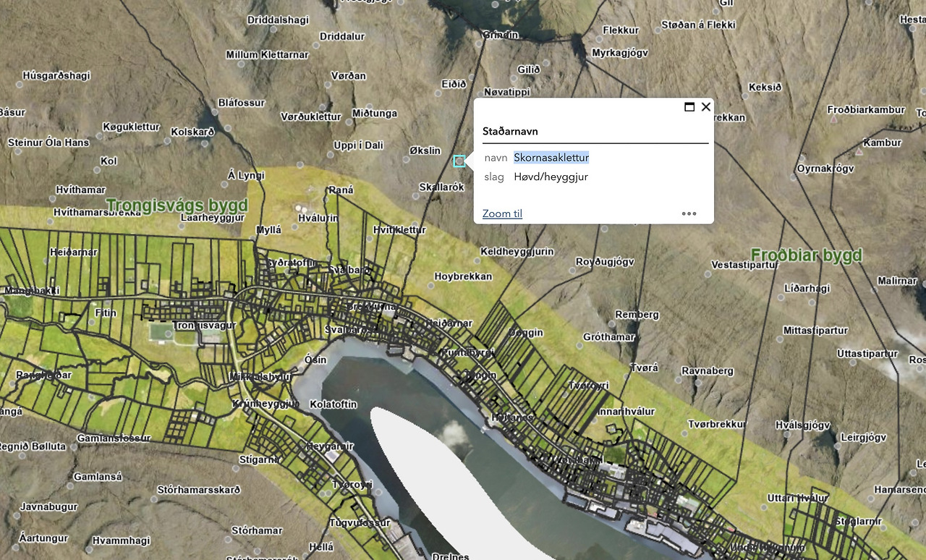Click the 'Høvd/heyggjur' type value
The height and width of the screenshot is (560, 926).
tap(551, 177)
